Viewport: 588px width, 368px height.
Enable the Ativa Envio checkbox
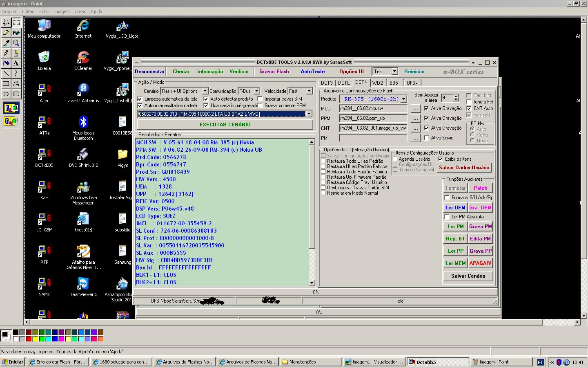tap(427, 138)
